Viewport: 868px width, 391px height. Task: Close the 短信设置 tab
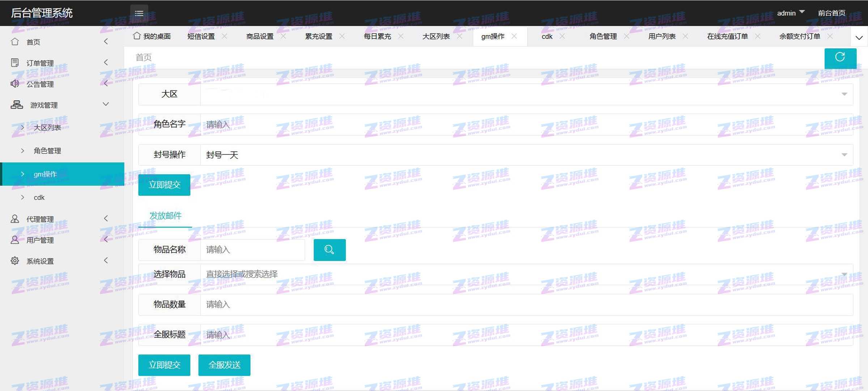(225, 36)
